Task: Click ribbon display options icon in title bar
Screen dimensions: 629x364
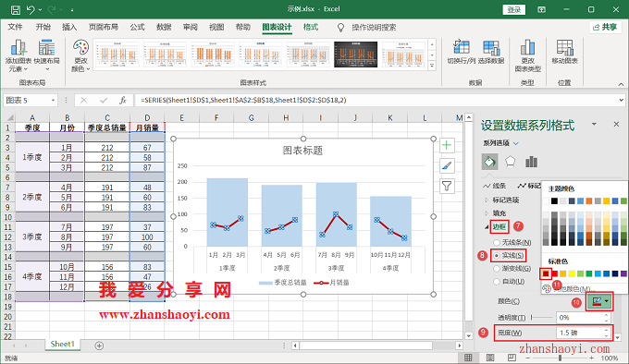Action: pyautogui.click(x=541, y=9)
